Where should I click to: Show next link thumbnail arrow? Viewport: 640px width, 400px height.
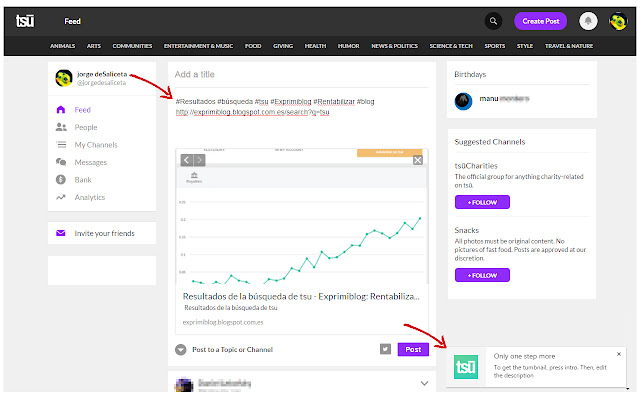click(x=199, y=160)
